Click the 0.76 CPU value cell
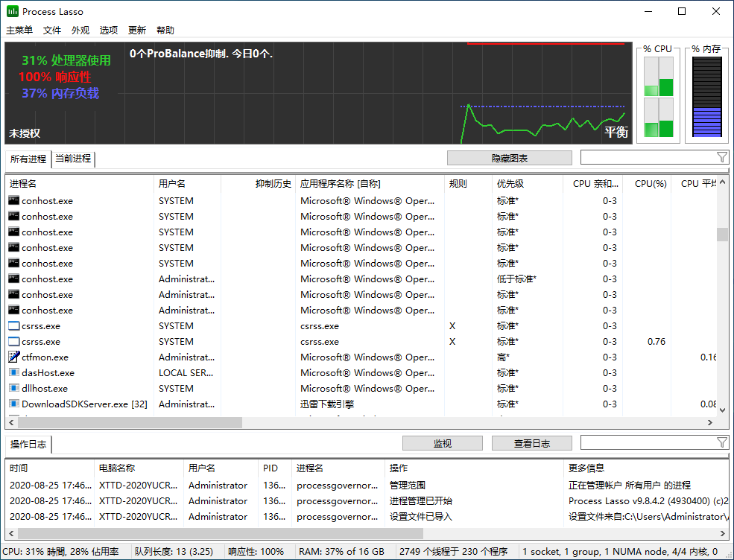 click(x=657, y=342)
